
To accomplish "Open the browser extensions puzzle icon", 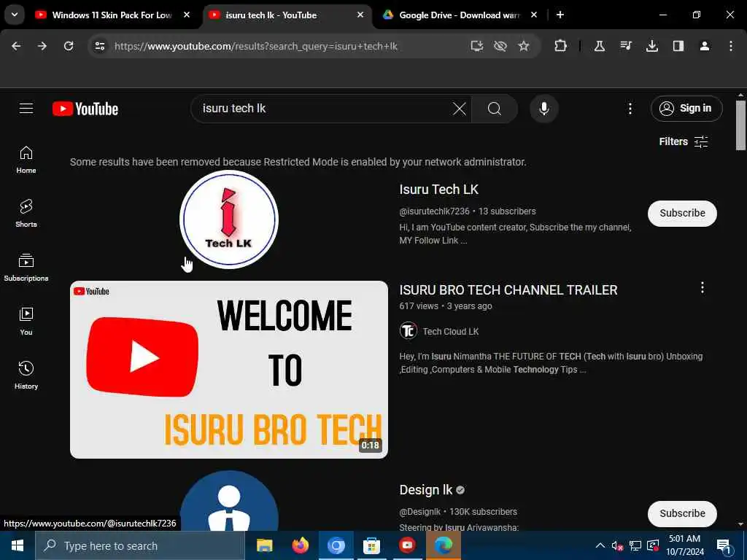I will [x=561, y=46].
